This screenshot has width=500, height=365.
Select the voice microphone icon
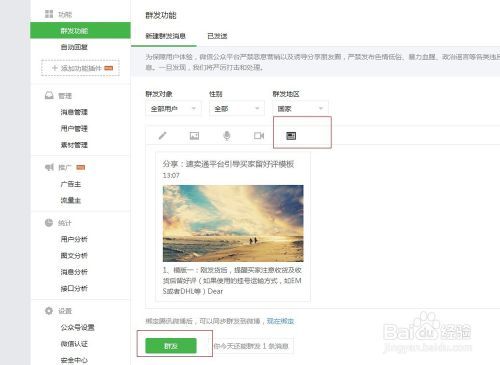pos(227,136)
